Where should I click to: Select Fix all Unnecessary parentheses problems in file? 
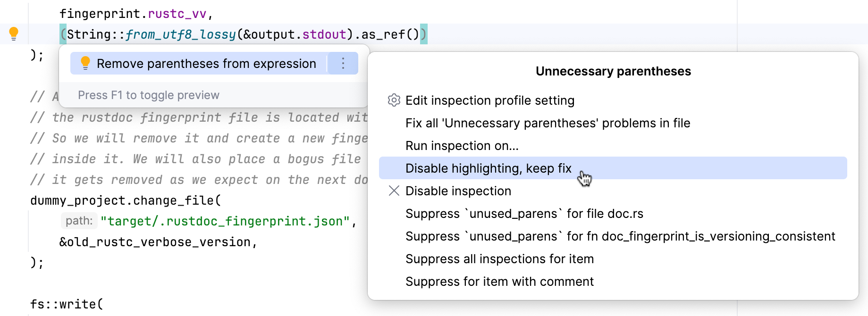coord(548,123)
